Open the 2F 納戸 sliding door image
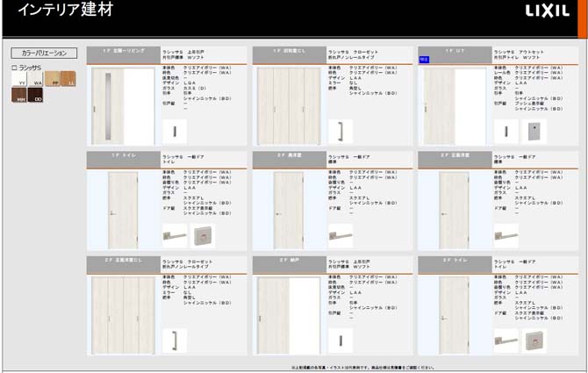Screen dimensions: 588x373 coord(289,315)
